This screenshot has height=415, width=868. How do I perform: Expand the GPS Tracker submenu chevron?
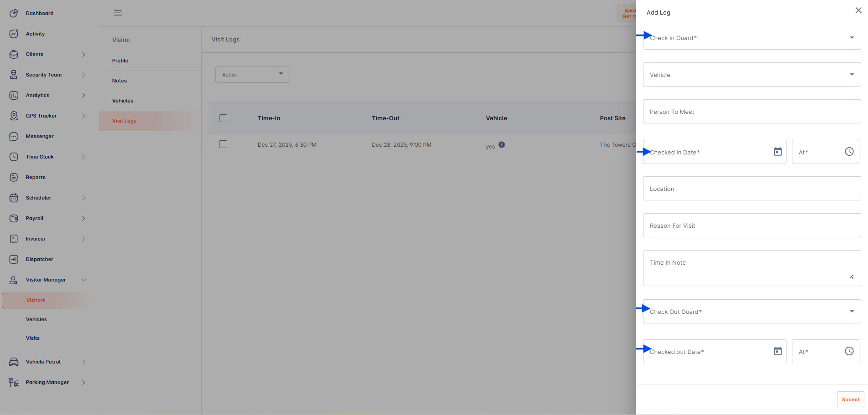(x=83, y=116)
